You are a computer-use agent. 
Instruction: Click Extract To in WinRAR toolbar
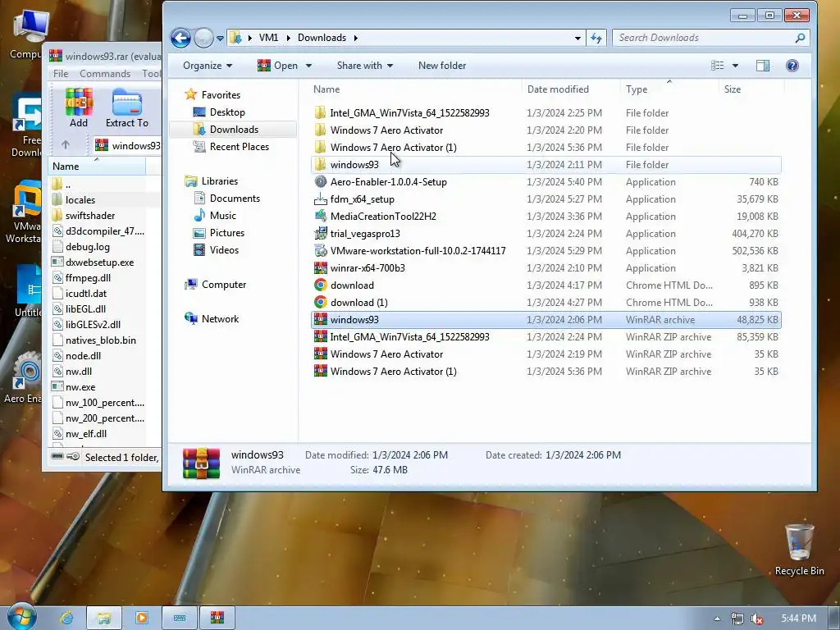pyautogui.click(x=127, y=108)
